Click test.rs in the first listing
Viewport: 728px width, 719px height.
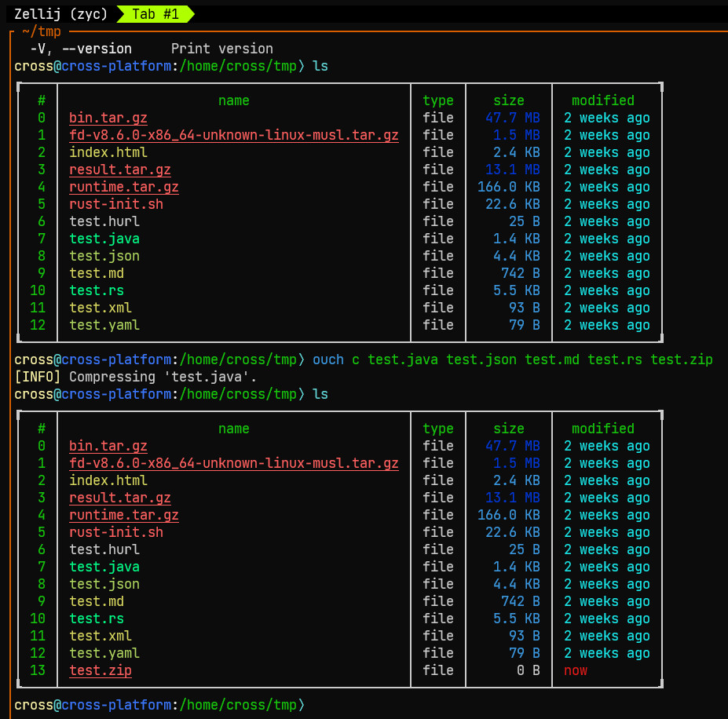(97, 290)
